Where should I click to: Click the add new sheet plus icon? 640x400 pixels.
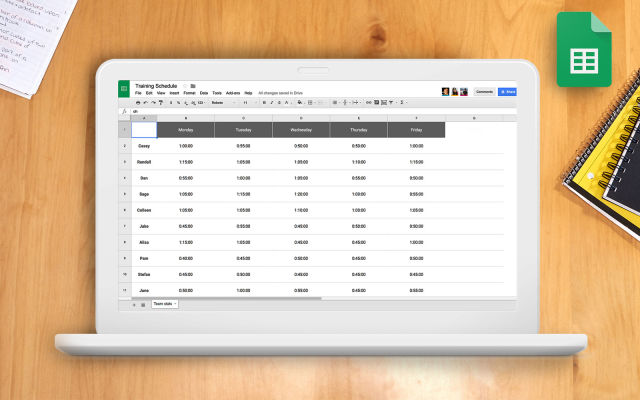coord(134,304)
